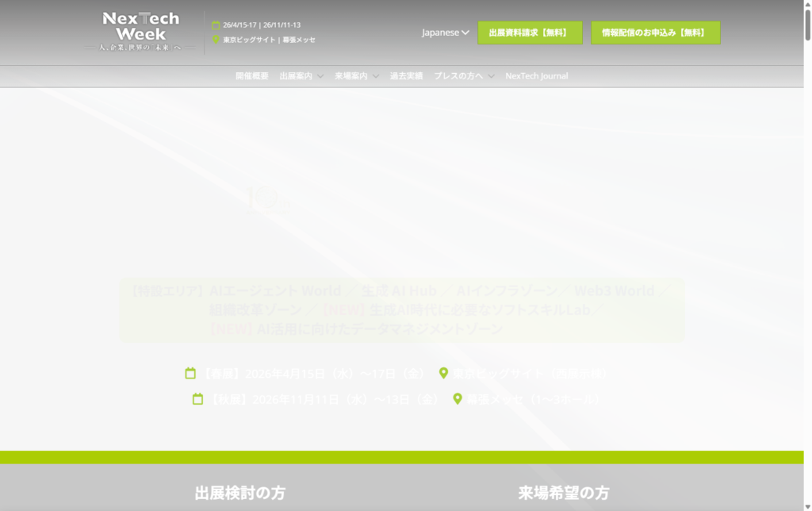The width and height of the screenshot is (812, 511).
Task: Open the Japanese language dropdown
Action: (x=445, y=33)
